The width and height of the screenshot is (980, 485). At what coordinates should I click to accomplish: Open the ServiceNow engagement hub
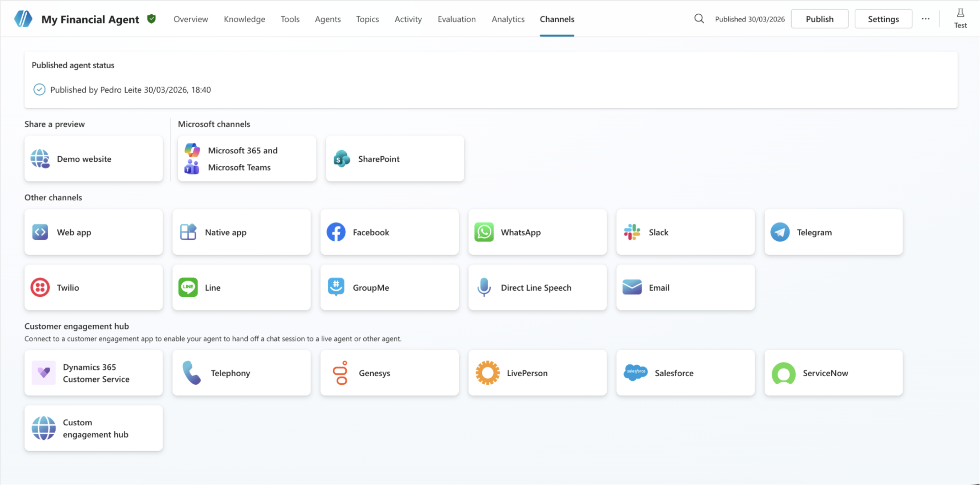[834, 373]
